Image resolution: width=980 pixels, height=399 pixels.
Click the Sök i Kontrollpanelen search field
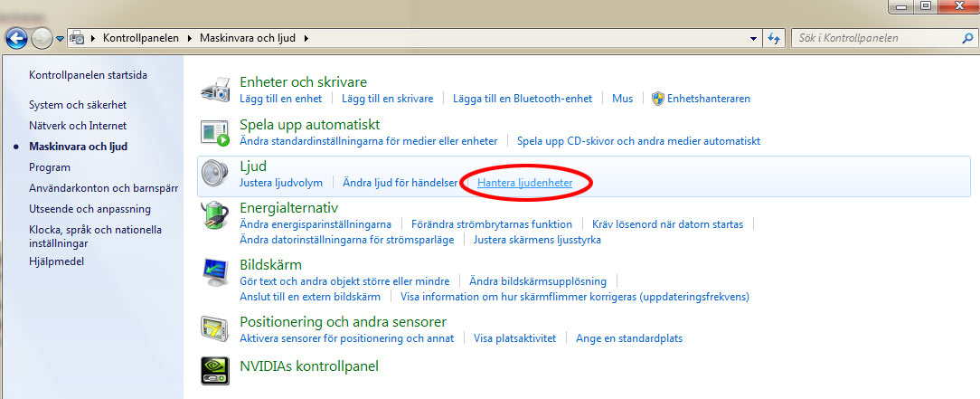872,38
